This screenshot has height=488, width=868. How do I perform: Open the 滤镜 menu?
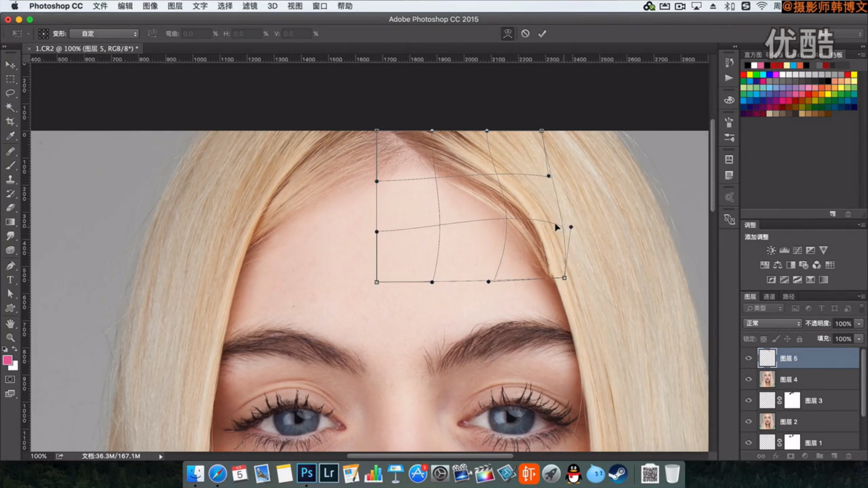pyautogui.click(x=250, y=6)
